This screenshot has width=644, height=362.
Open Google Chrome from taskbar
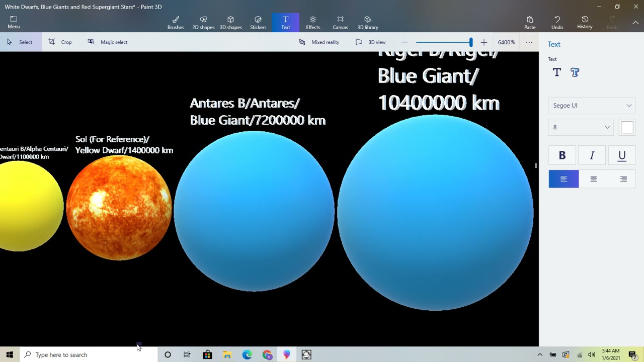pyautogui.click(x=267, y=354)
